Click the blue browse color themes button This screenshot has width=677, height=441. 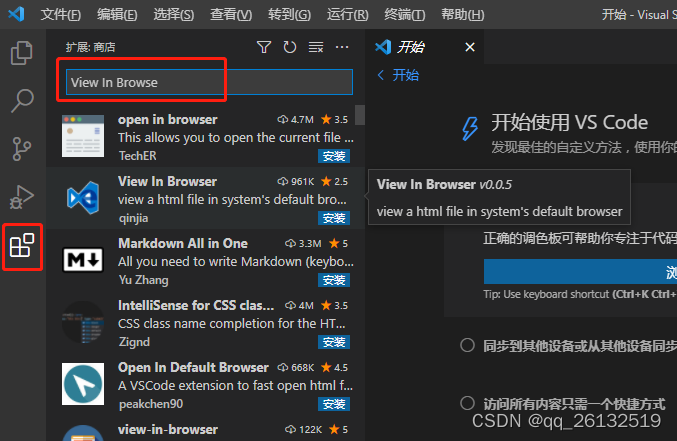point(580,272)
